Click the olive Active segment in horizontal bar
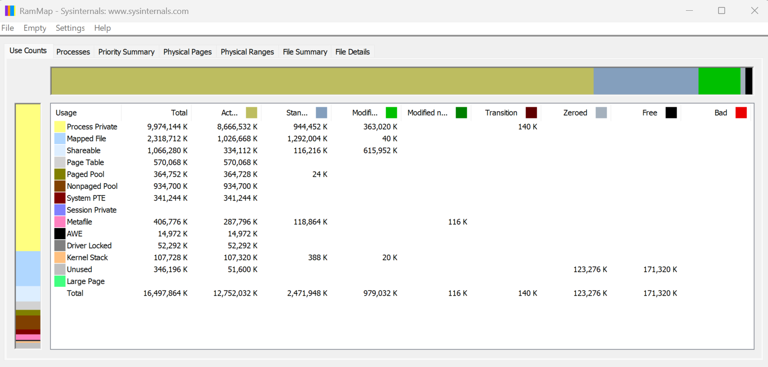 [x=322, y=81]
